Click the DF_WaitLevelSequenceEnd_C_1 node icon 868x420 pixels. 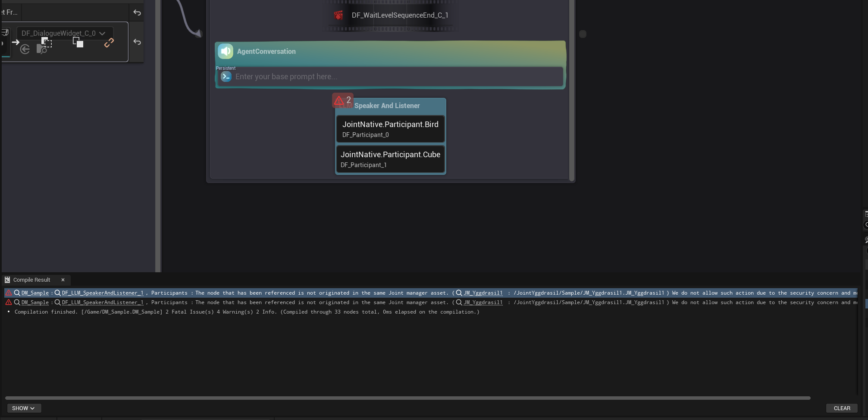tap(338, 16)
